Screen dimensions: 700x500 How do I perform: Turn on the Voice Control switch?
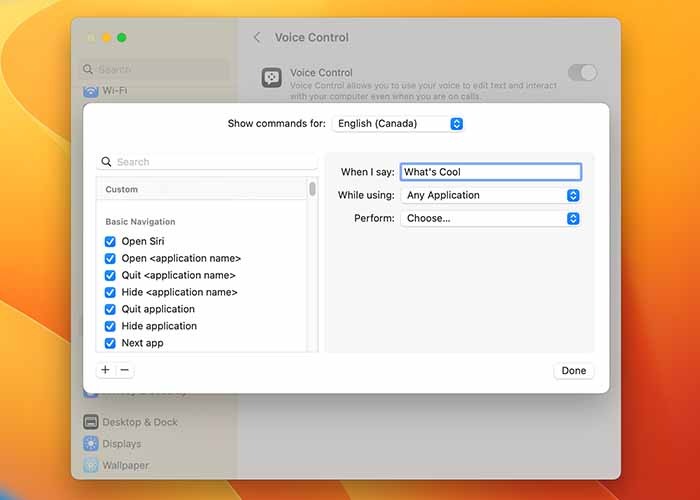(x=583, y=72)
